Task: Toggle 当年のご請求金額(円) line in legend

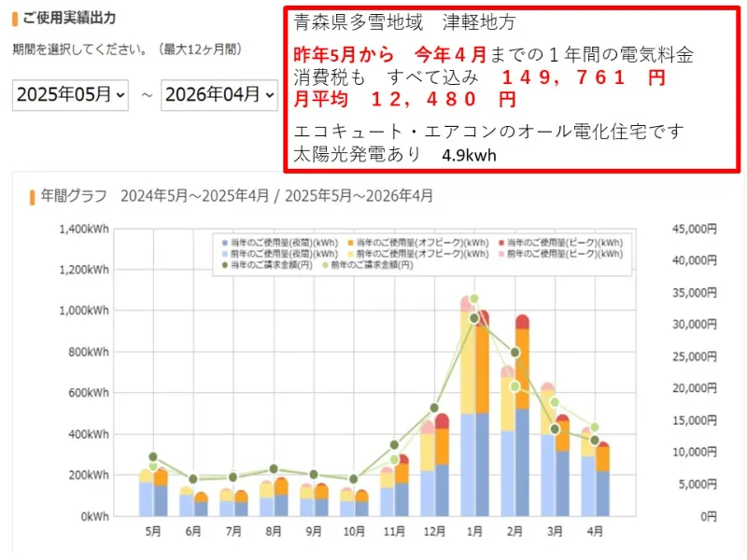Action: (x=276, y=265)
